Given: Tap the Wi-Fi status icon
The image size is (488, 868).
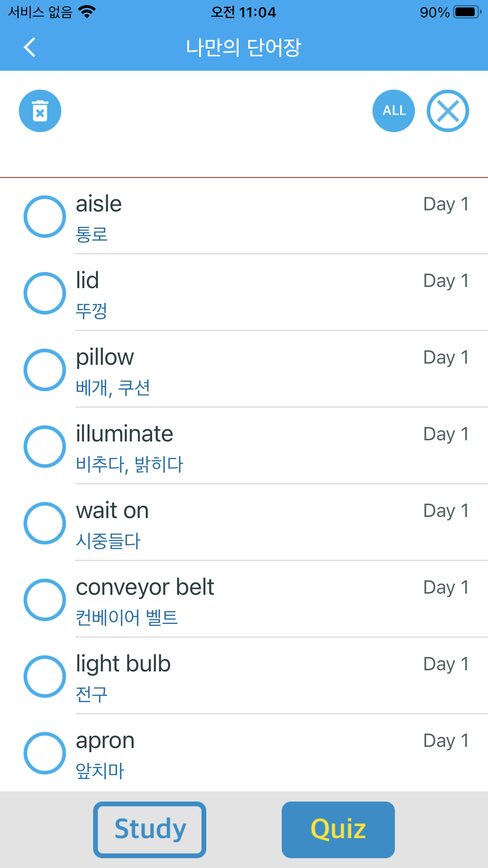Looking at the screenshot, I should tap(87, 12).
